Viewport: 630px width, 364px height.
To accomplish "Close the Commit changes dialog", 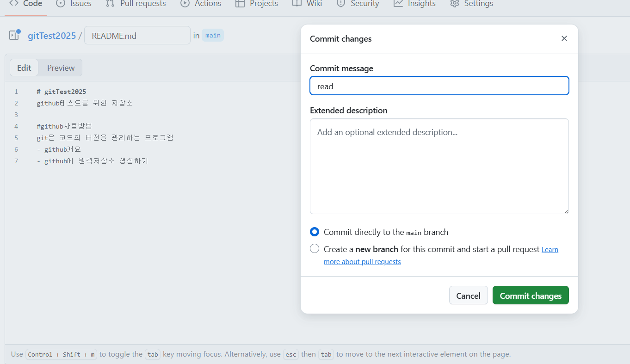I will click(564, 38).
